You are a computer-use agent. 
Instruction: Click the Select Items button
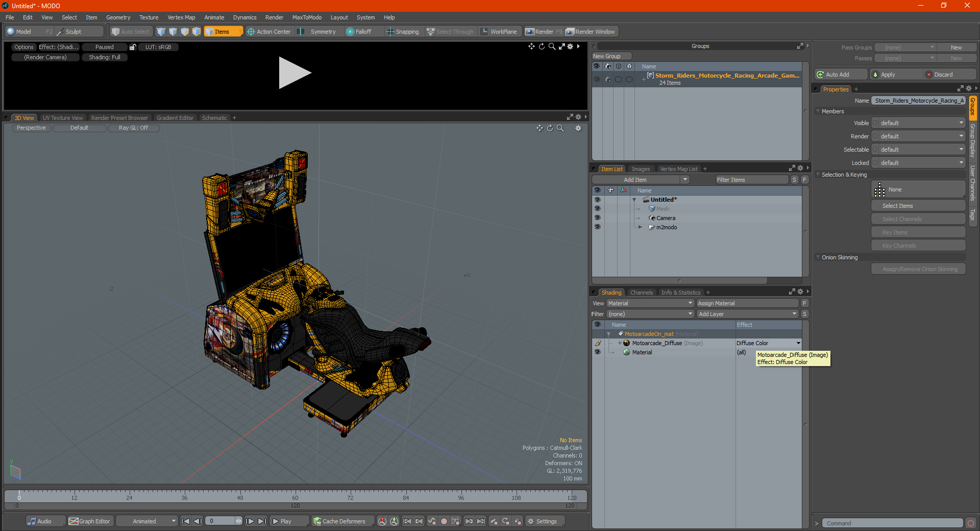point(918,206)
